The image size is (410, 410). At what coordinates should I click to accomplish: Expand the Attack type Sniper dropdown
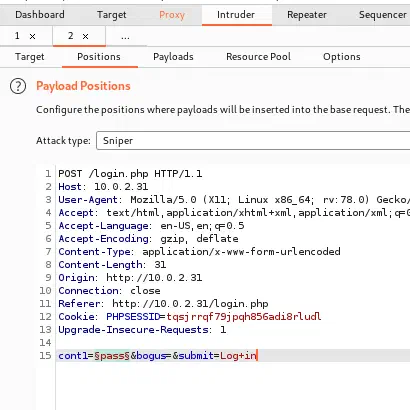click(x=253, y=141)
